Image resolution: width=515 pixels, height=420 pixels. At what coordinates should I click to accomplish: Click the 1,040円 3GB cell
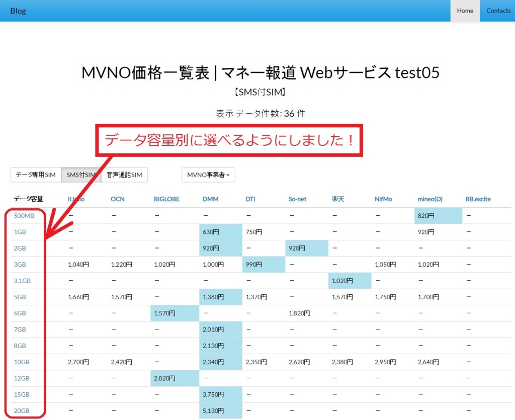[x=86, y=265]
